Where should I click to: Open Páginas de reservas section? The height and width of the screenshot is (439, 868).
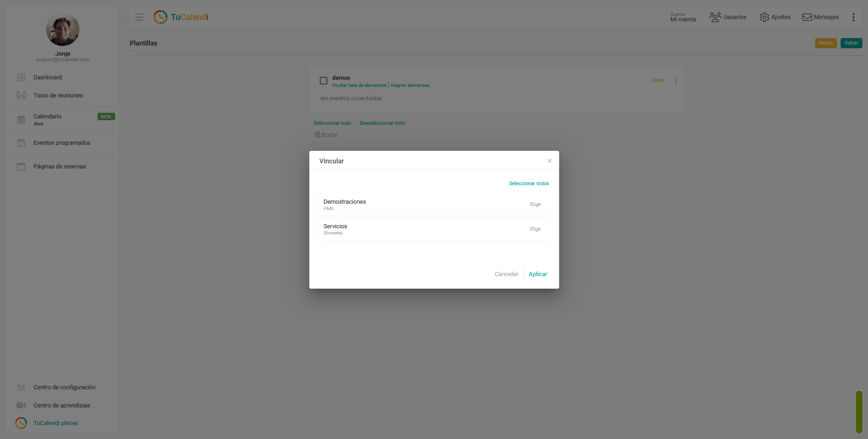pos(60,167)
